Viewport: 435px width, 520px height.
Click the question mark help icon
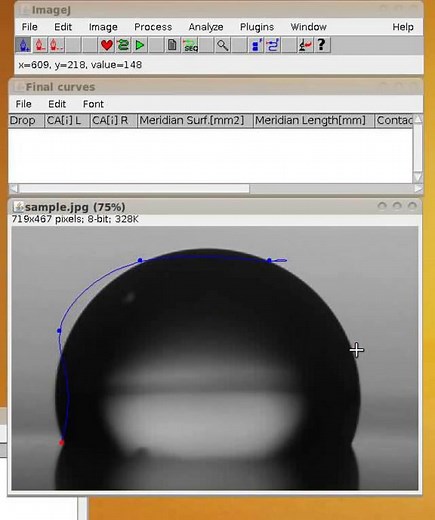tap(322, 45)
